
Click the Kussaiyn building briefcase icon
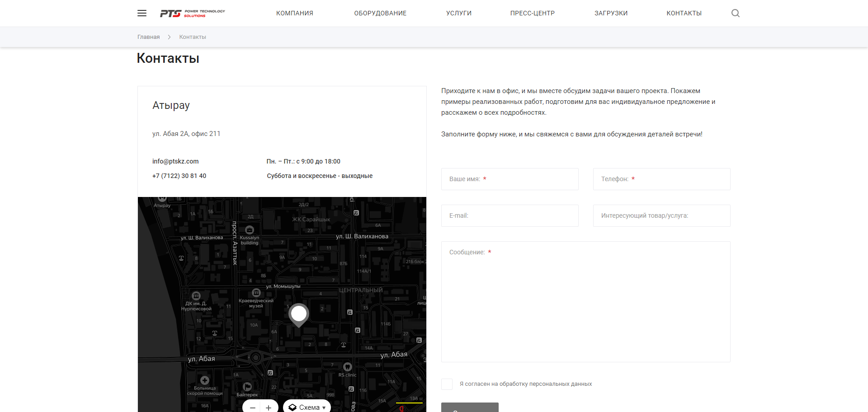pyautogui.click(x=250, y=230)
